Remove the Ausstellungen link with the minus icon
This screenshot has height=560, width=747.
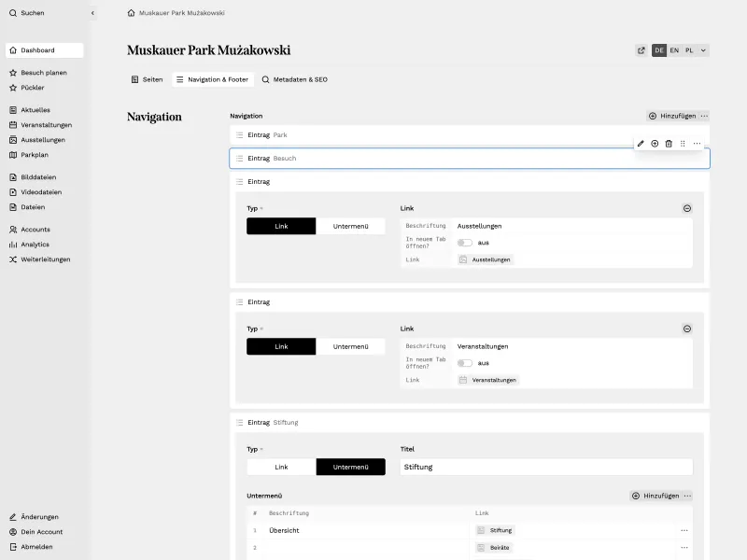point(687,208)
